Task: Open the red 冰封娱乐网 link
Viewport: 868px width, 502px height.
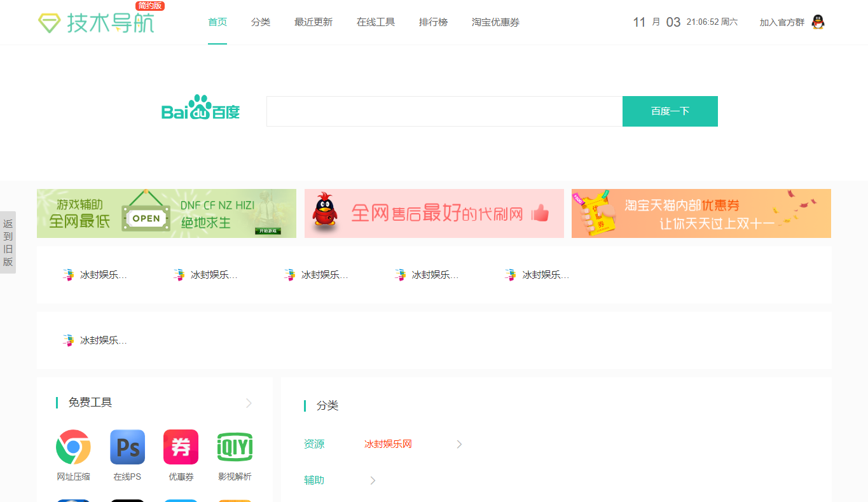Action: (388, 444)
